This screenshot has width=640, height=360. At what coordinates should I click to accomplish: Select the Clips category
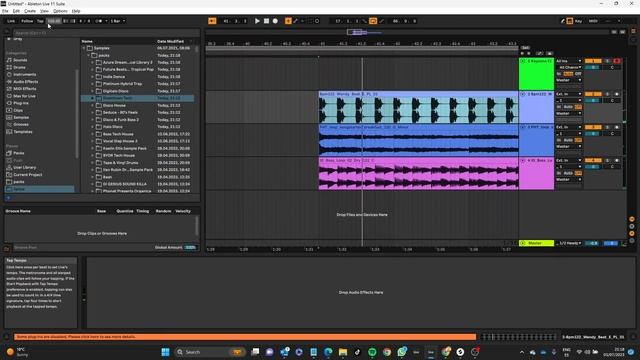click(x=18, y=110)
